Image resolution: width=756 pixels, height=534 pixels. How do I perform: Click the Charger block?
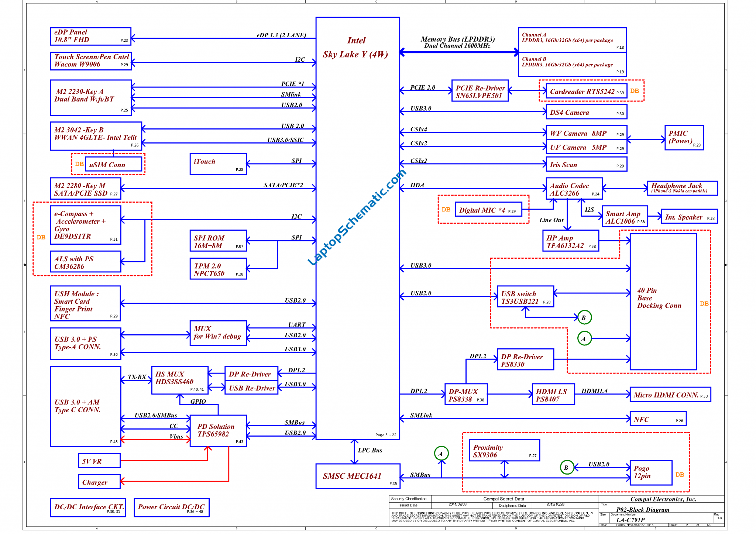pyautogui.click(x=99, y=482)
